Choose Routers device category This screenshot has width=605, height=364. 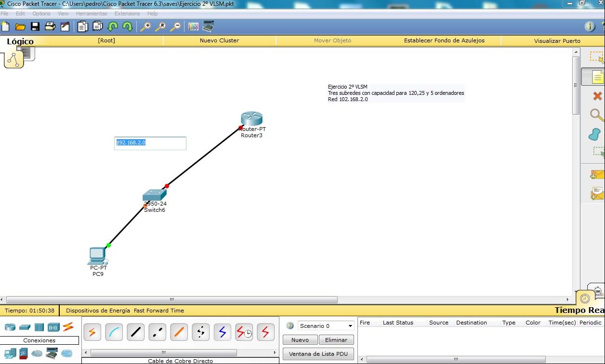click(x=10, y=327)
